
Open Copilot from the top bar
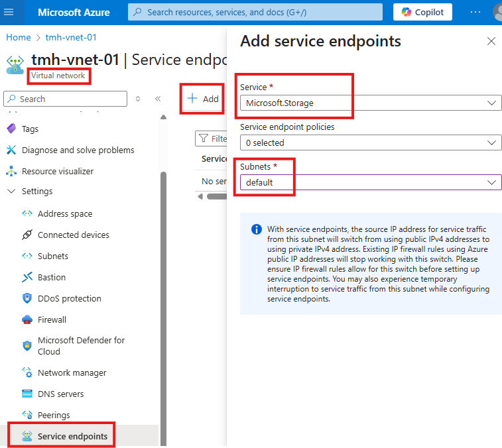422,12
